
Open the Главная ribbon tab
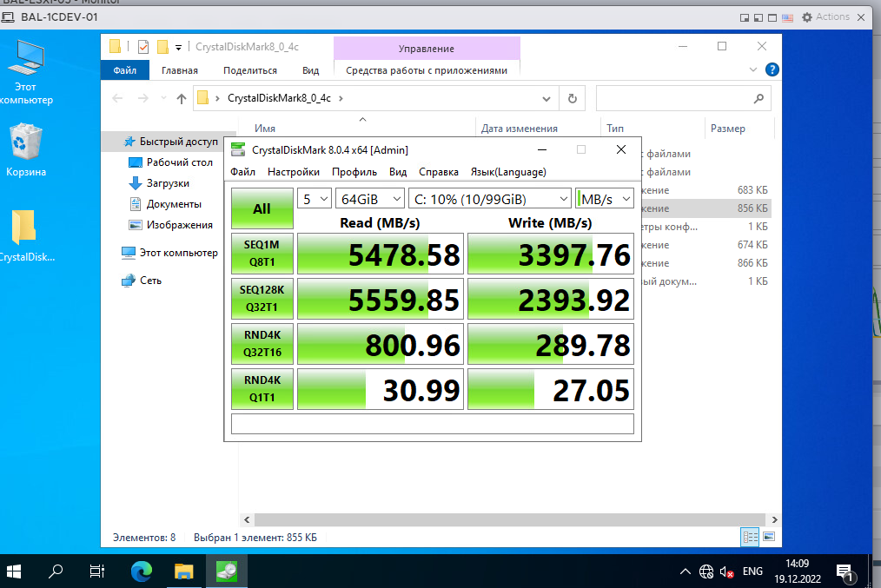coord(180,70)
